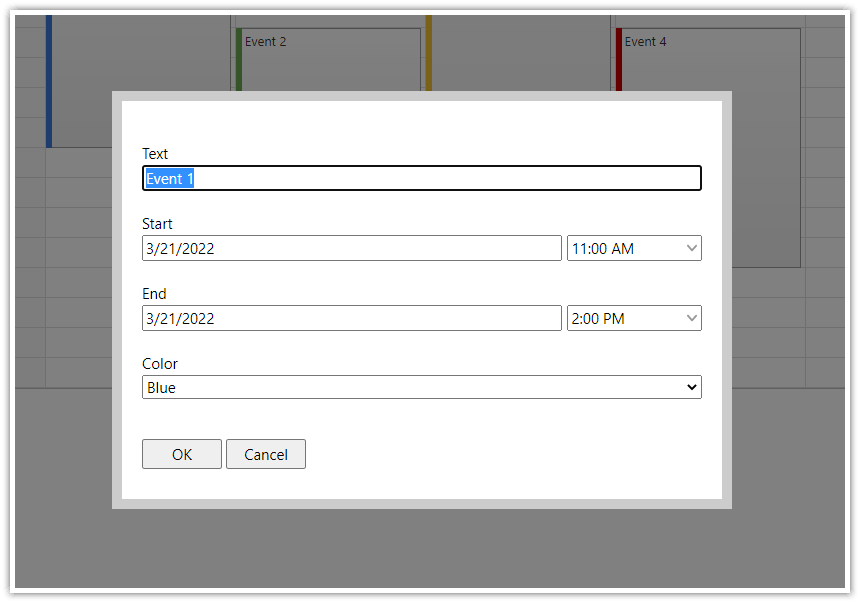This screenshot has width=860, height=603.
Task: Click the red bar on Event 4
Action: pos(618,60)
